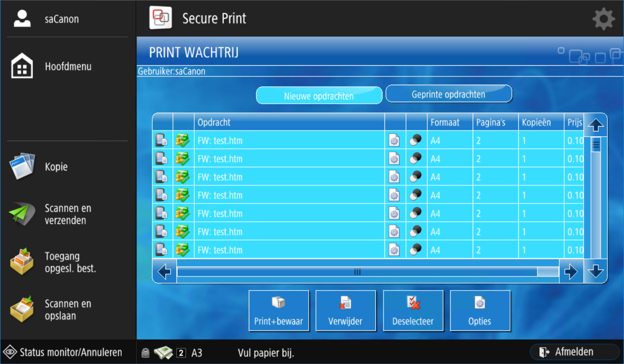Click the Kopieën column header

541,122
